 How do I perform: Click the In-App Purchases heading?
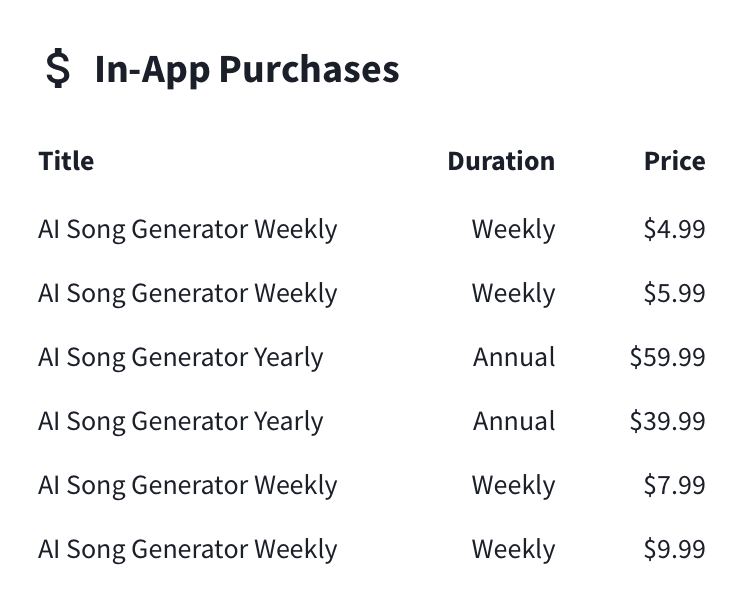247,69
